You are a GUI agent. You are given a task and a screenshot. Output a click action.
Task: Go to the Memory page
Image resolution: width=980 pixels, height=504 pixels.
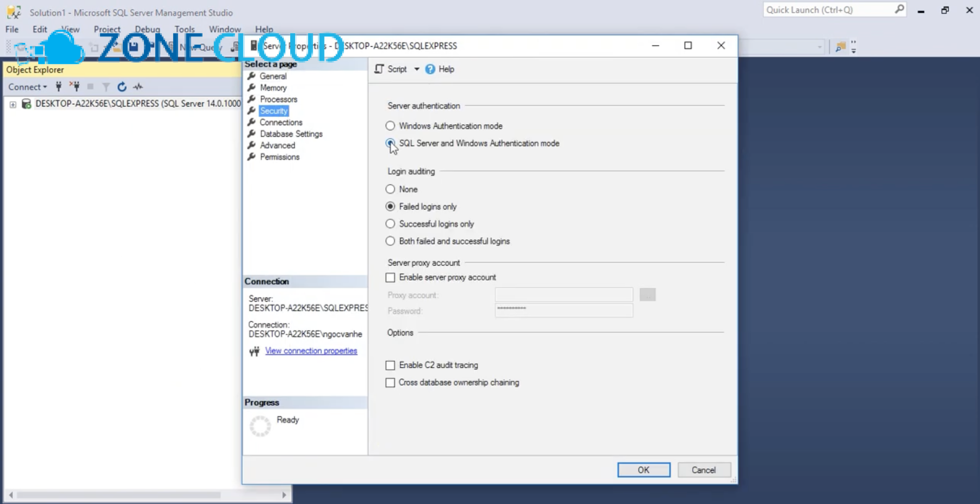[x=273, y=87]
